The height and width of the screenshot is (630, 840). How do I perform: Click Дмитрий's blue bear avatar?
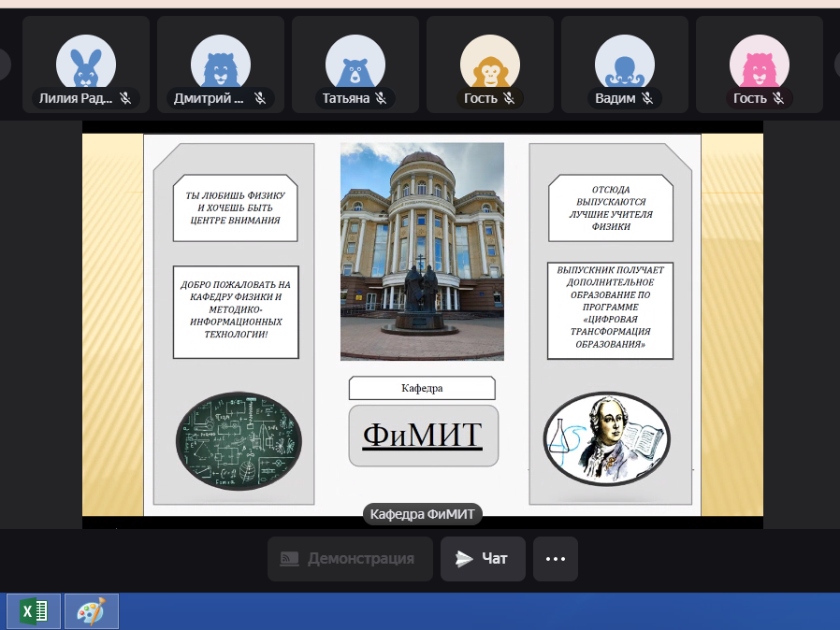point(221,64)
